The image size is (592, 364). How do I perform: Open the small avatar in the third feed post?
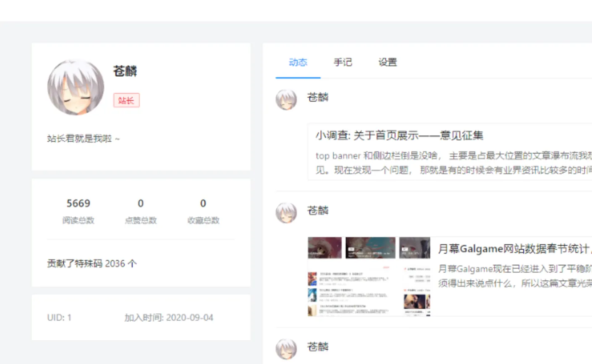[x=286, y=349]
